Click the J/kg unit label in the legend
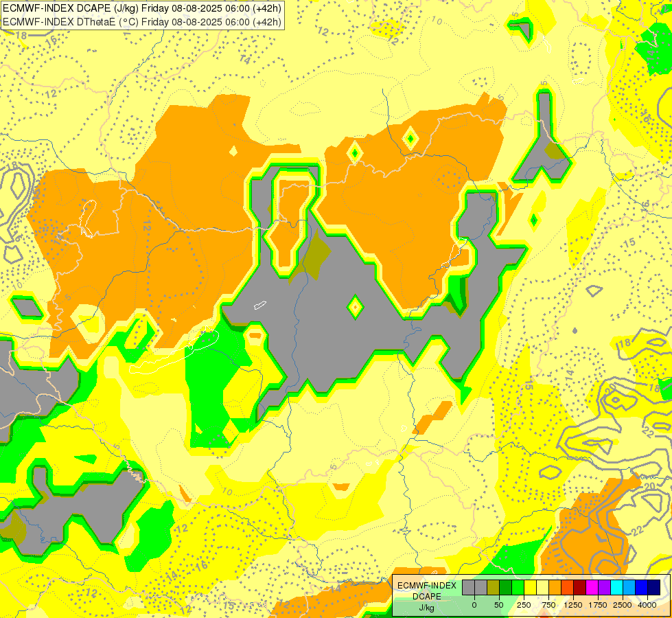The width and height of the screenshot is (672, 618). coord(426,608)
